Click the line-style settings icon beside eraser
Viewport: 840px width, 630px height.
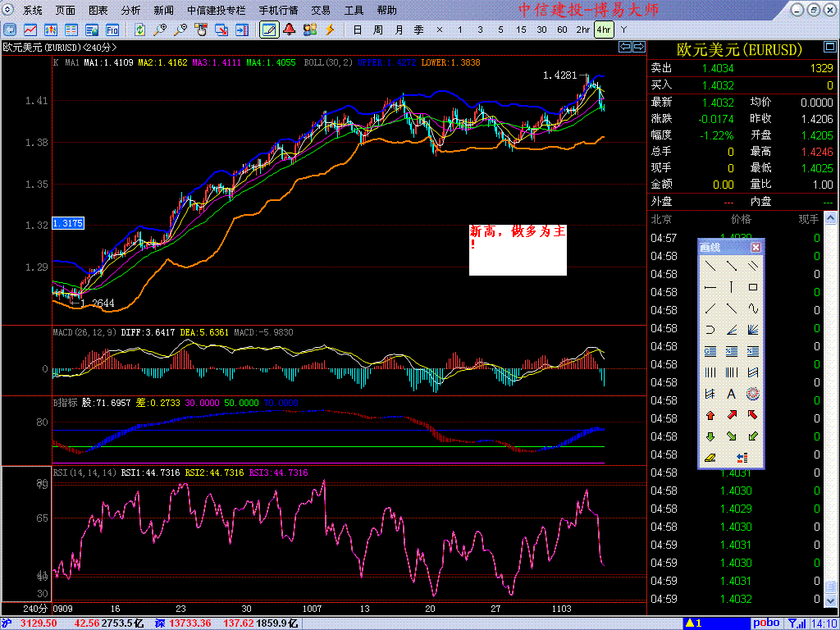(742, 458)
